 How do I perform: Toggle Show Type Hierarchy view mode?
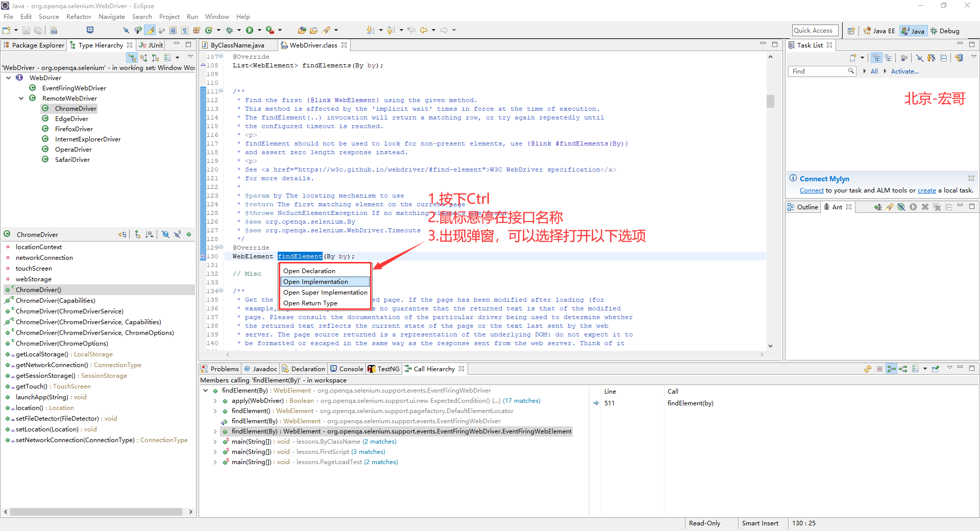(x=132, y=58)
